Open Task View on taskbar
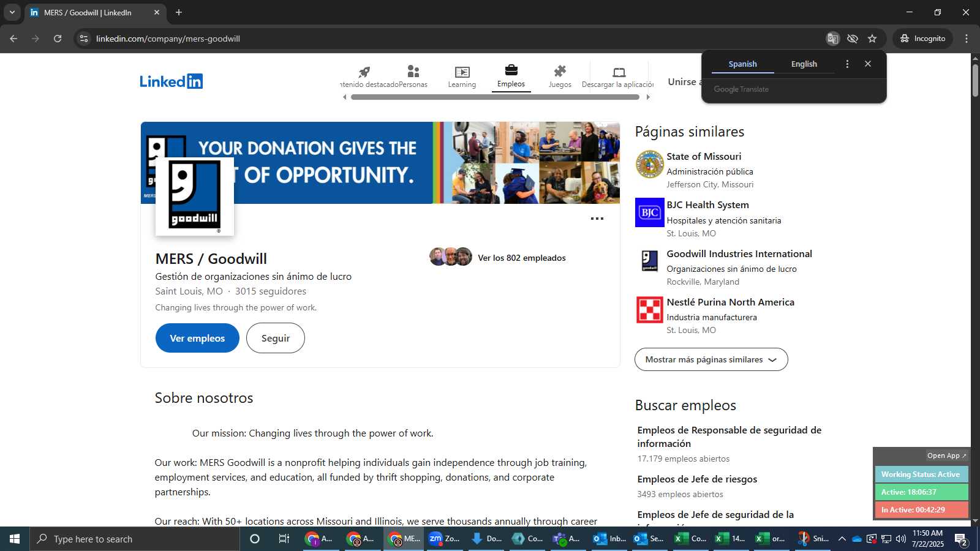Image resolution: width=980 pixels, height=551 pixels. point(284,539)
